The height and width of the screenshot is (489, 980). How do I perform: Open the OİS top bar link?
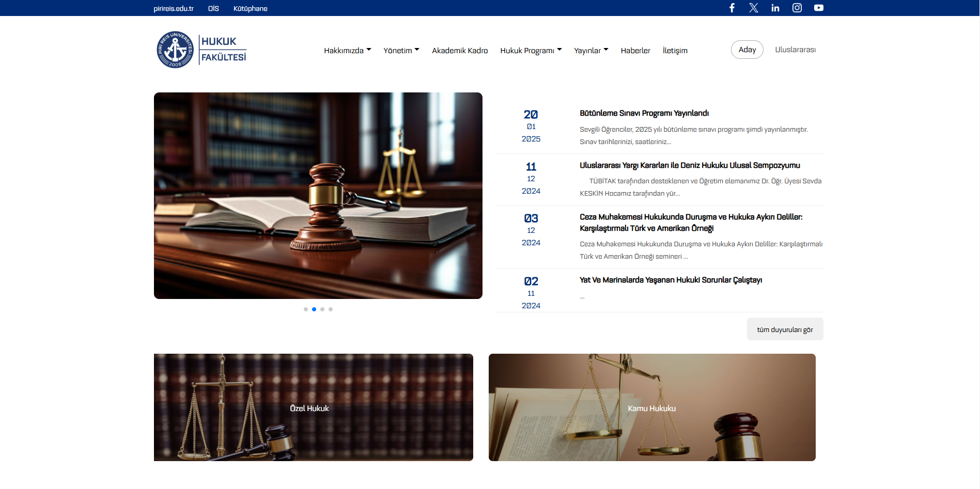tap(213, 8)
